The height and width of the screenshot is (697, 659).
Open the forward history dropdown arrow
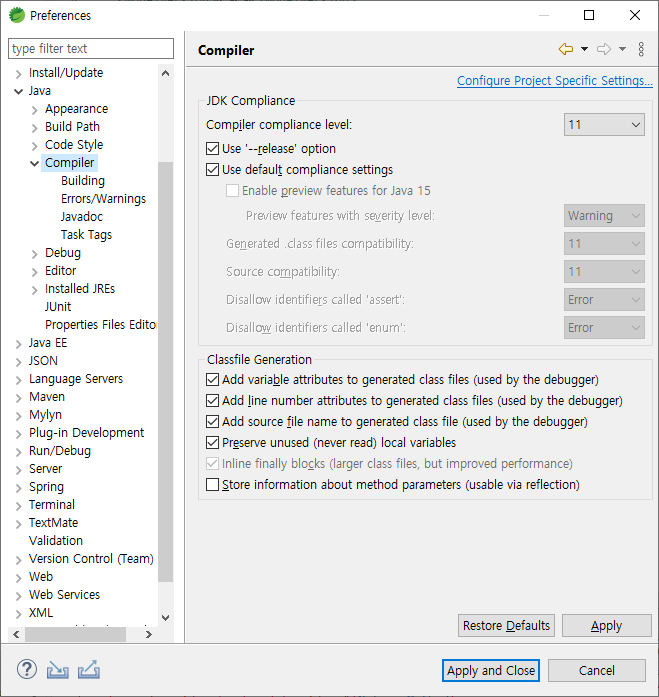623,49
